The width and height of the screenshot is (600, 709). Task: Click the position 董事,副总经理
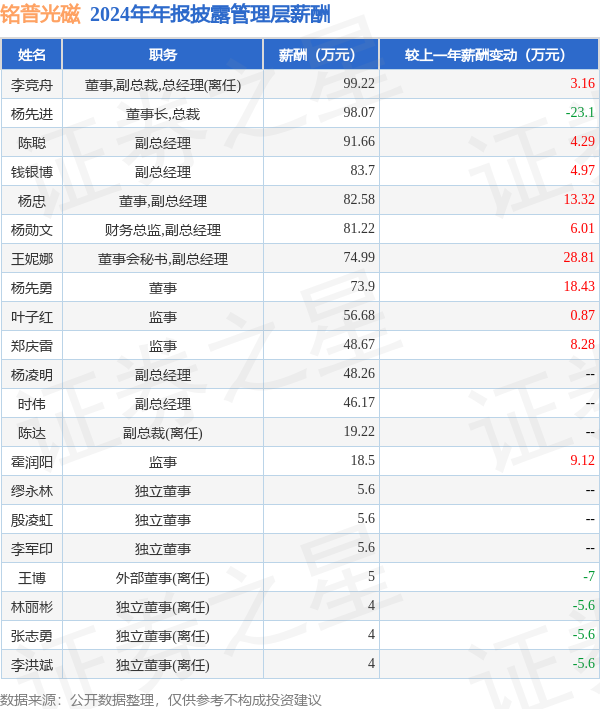tap(163, 201)
